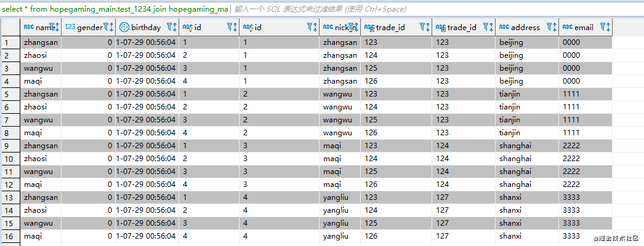Click nick_name cell yangliu in row 13
The width and height of the screenshot is (644, 246).
click(340, 197)
